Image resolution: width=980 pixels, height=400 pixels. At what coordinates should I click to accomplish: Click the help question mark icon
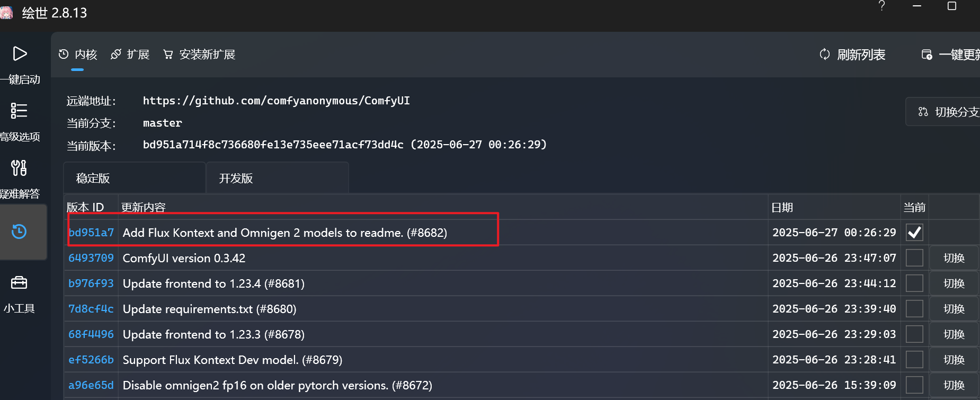pyautogui.click(x=881, y=6)
